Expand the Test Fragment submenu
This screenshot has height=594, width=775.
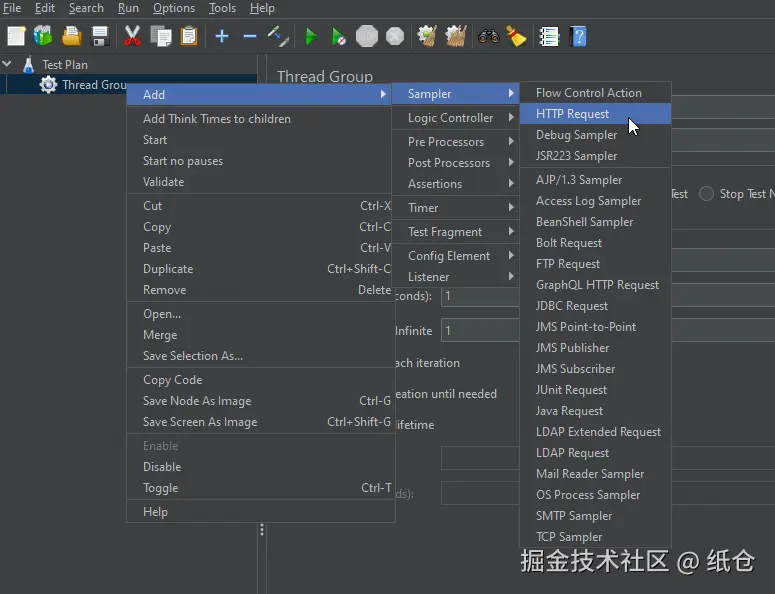[455, 232]
